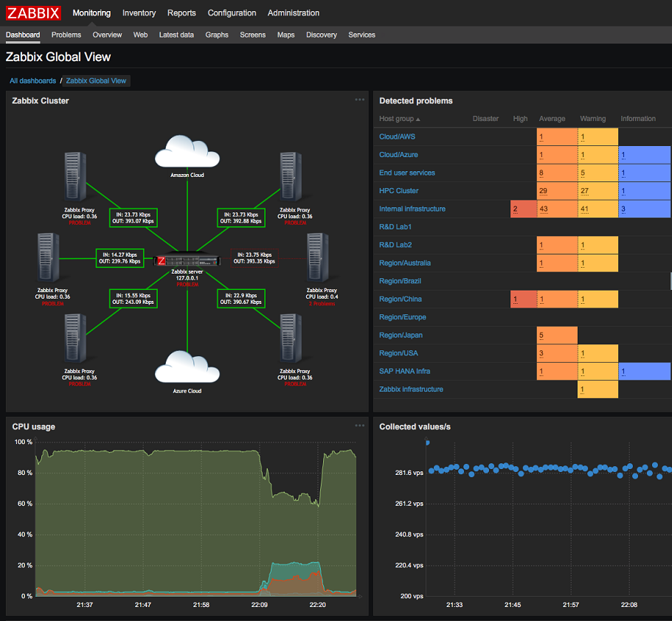
Task: Click the Zabbix logo
Action: coord(35,13)
